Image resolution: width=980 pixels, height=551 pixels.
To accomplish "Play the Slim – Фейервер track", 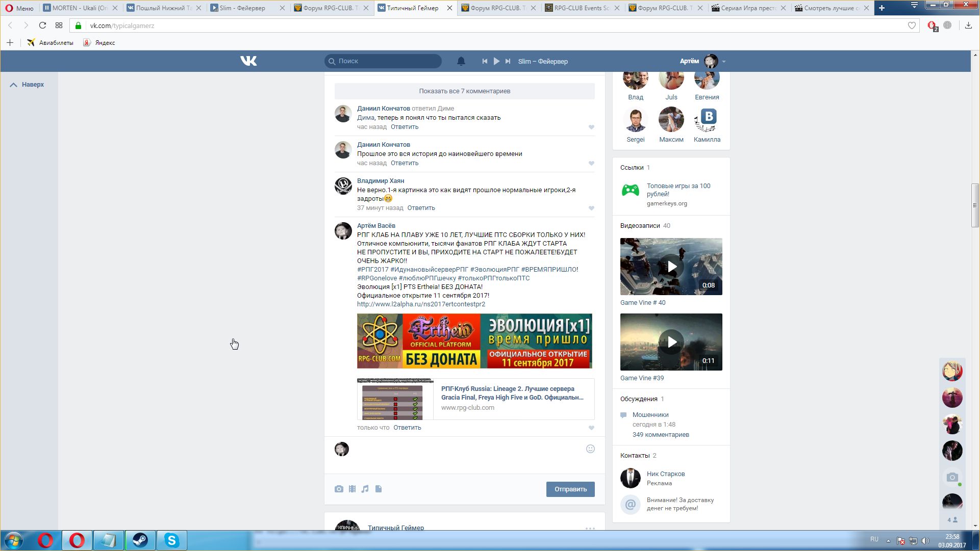I will pos(496,61).
